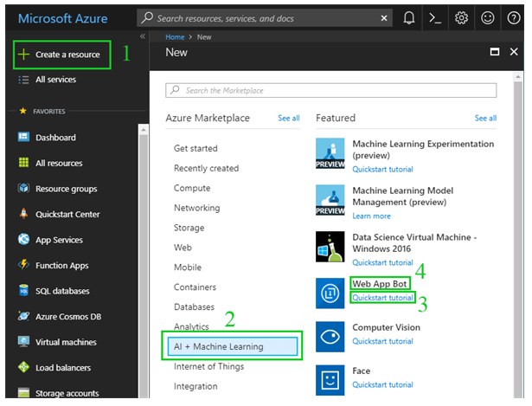Maximize the New blade
Screen dimensions: 532x406
click(494, 52)
